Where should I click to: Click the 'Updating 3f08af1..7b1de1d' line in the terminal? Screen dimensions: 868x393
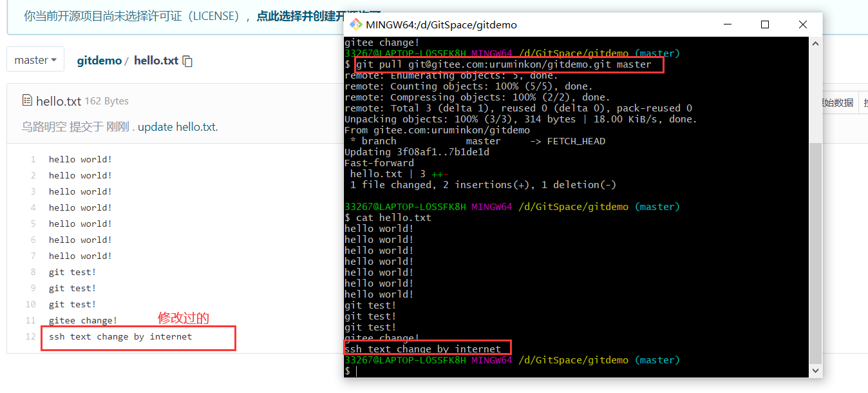click(x=417, y=152)
